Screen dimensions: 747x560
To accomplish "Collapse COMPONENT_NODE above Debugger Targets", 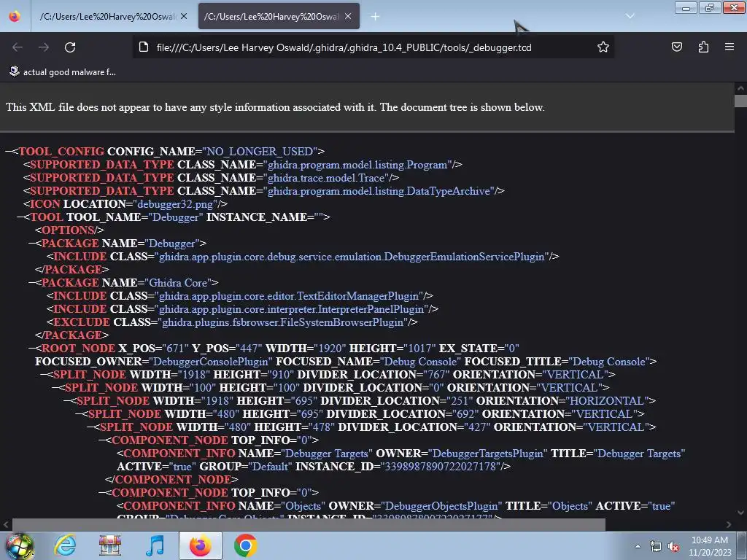I will (x=101, y=440).
